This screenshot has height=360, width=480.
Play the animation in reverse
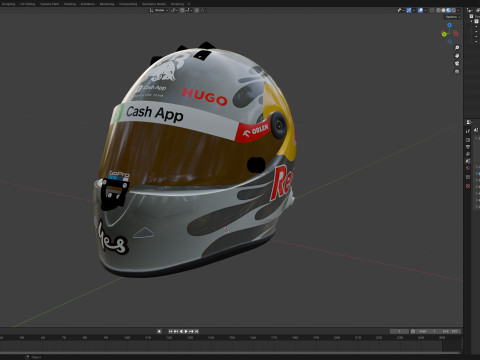pyautogui.click(x=181, y=331)
